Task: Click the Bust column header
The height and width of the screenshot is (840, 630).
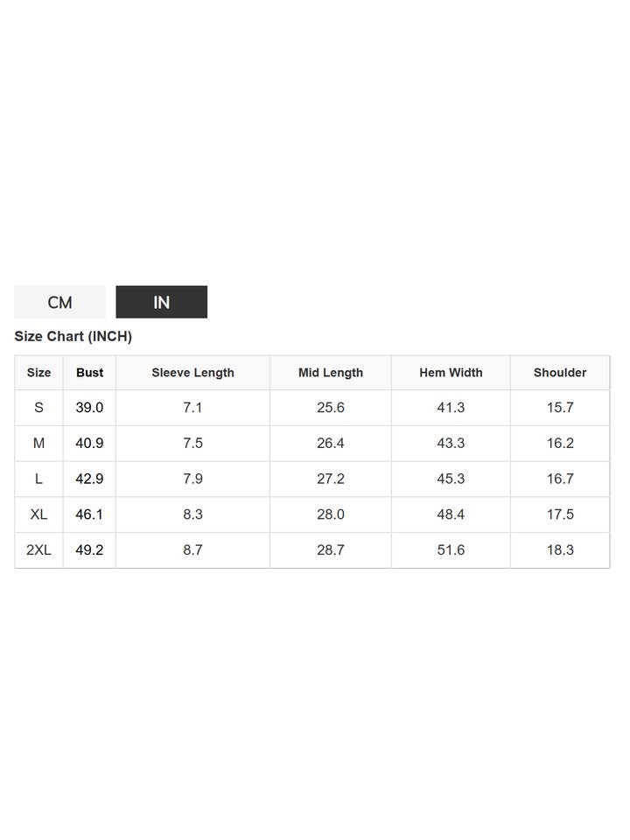Action: pyautogui.click(x=89, y=373)
